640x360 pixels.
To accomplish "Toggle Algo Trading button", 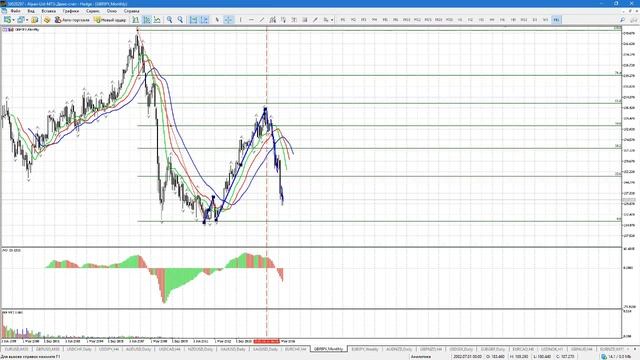I will click(72, 20).
